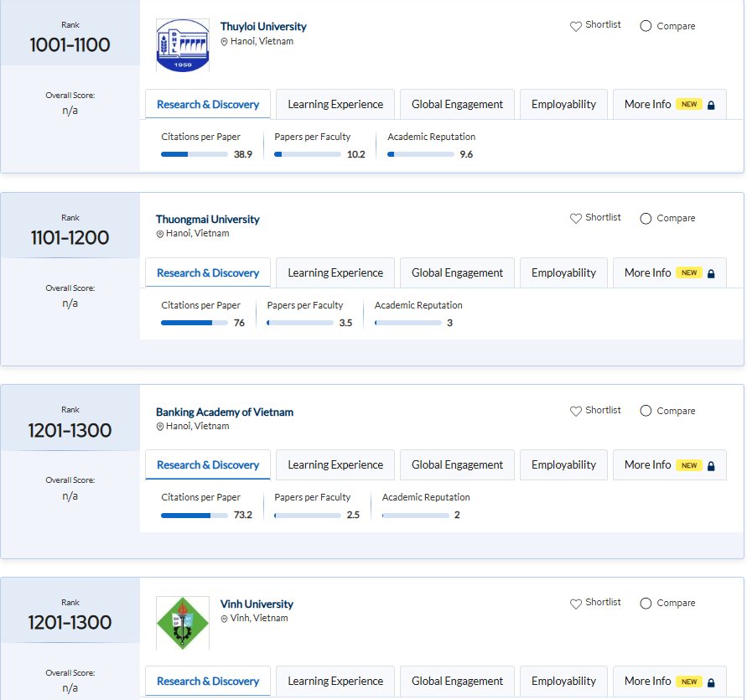Open Employability tab for Thuongmai University
This screenshot has height=700, width=747.
pos(563,273)
